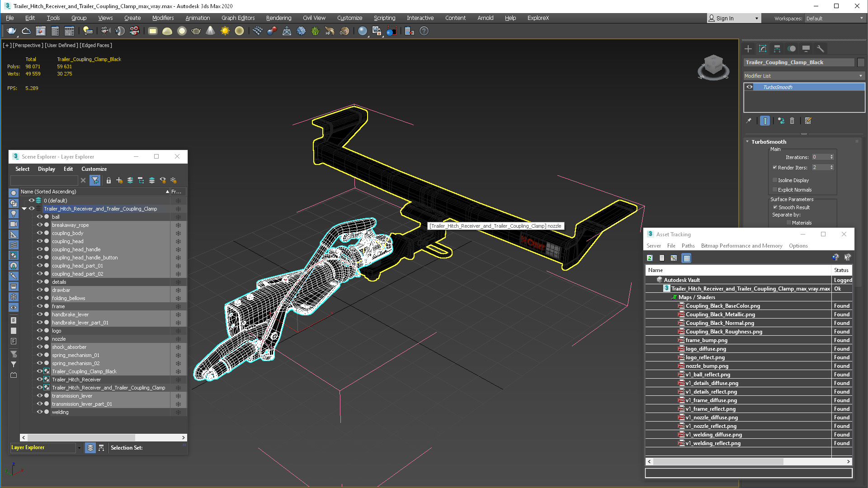Toggle the Smooth Result checkbox
This screenshot has height=488, width=868.
tap(775, 207)
